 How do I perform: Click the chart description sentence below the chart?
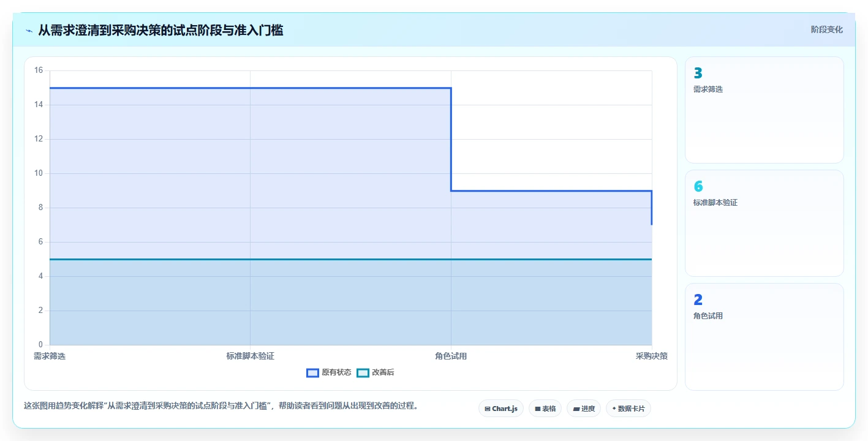221,405
